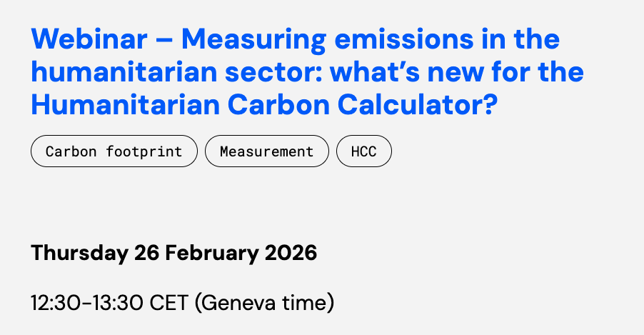Click the start time "12:30"
Screen dimensions: 644x335
coord(56,303)
